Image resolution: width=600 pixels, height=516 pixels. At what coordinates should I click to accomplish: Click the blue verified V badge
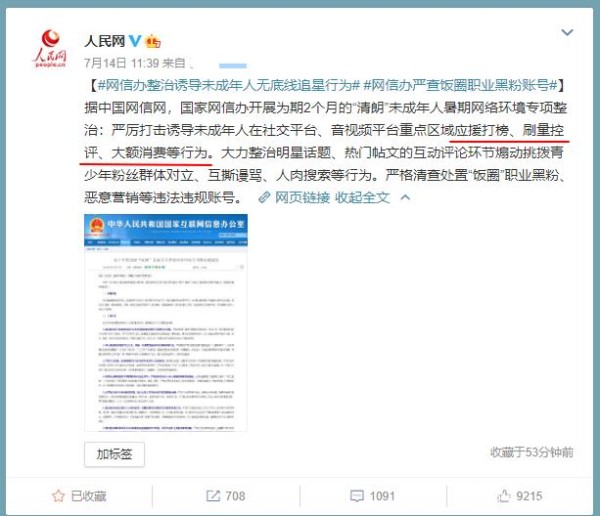pos(134,41)
